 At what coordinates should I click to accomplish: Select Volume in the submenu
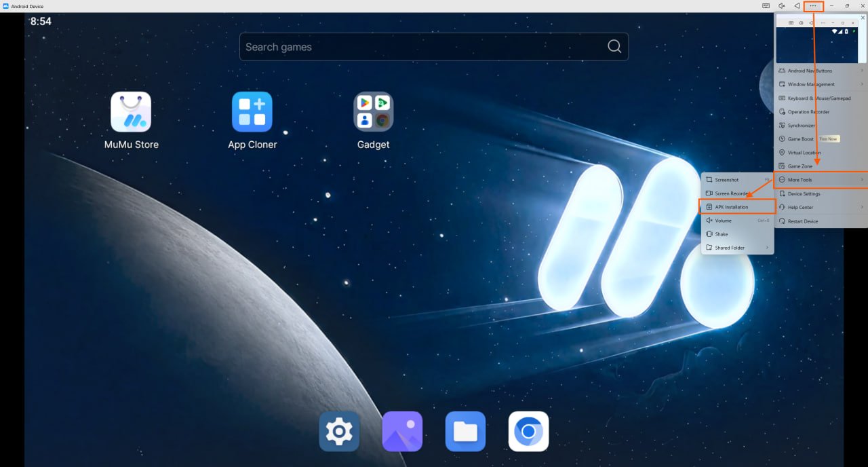click(x=737, y=221)
